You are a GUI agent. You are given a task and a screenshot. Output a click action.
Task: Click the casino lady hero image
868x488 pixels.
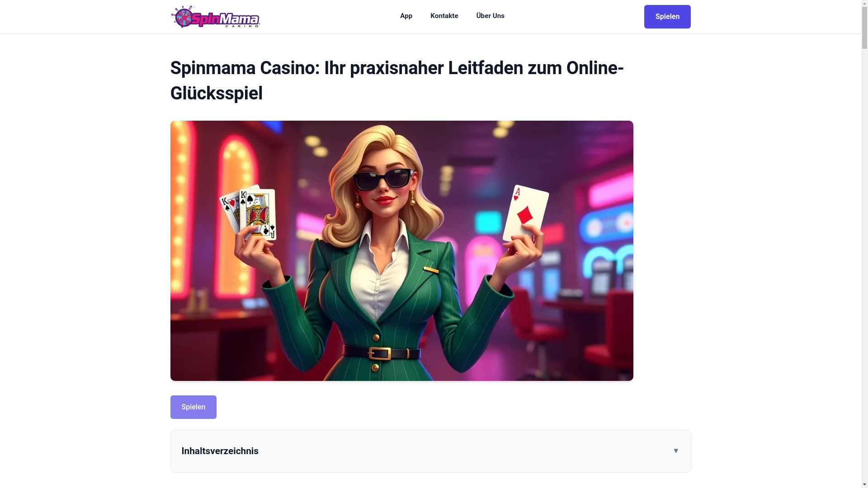pos(402,251)
